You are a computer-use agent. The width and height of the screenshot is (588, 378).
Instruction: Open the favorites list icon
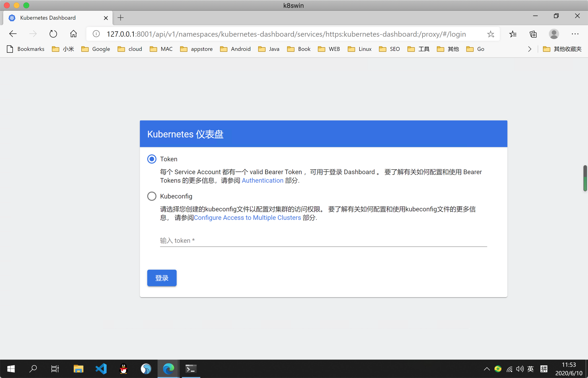tap(513, 34)
